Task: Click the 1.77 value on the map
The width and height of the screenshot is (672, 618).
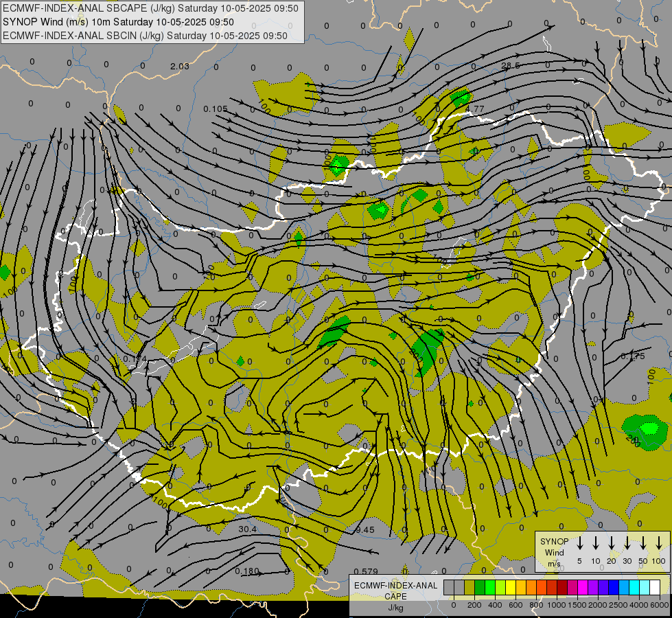Action: (x=476, y=108)
